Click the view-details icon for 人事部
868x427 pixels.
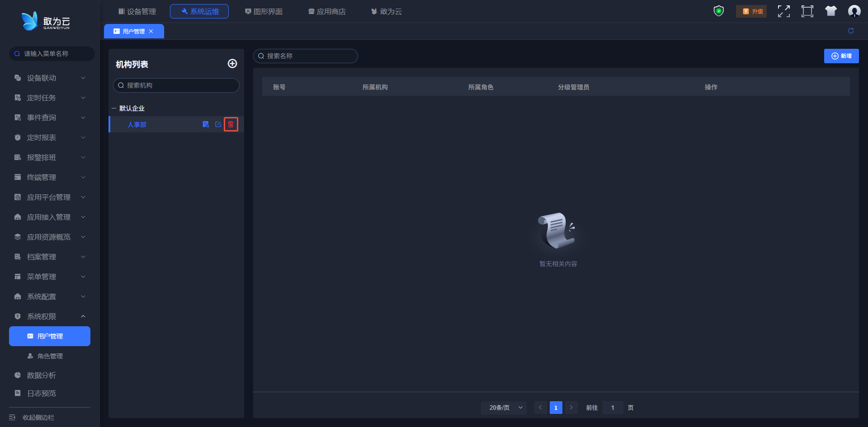[206, 124]
